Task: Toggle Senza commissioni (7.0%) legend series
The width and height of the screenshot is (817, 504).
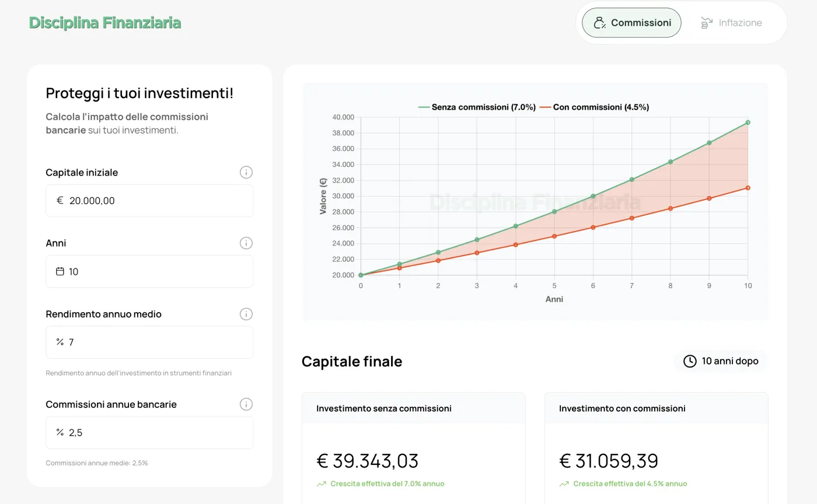Action: (477, 107)
